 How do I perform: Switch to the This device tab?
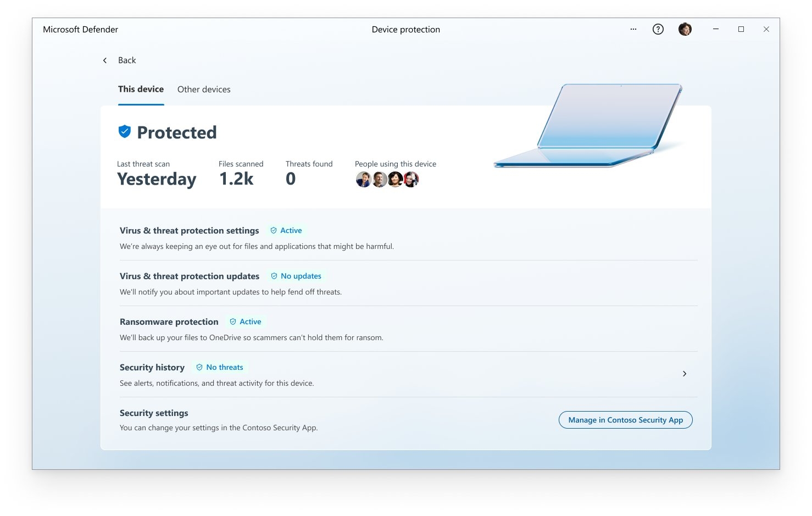coord(141,90)
